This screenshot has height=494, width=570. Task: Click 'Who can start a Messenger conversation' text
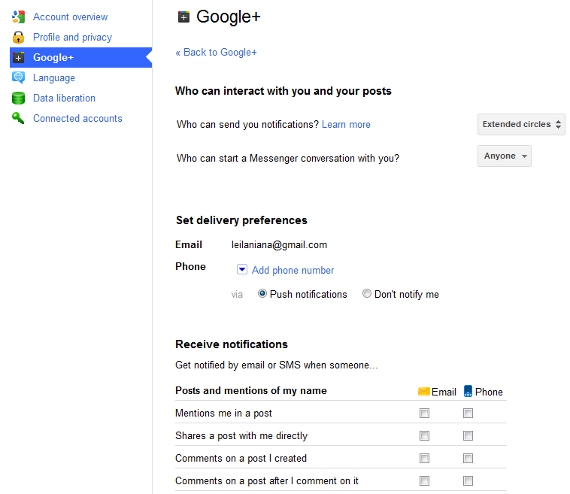point(288,158)
